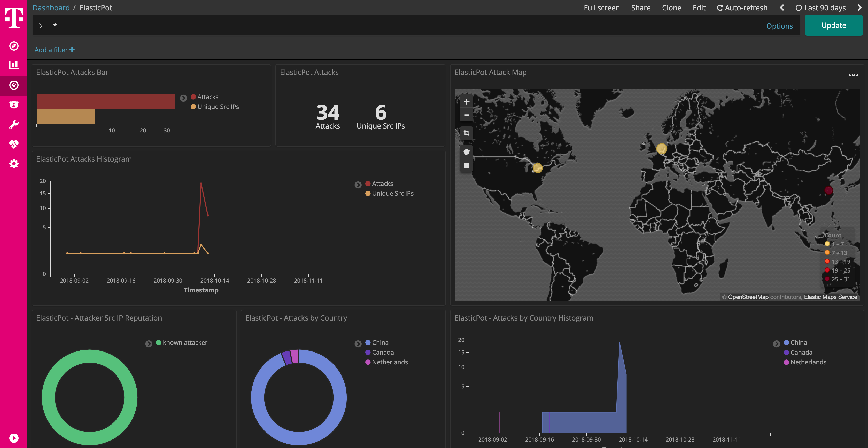Expand the ElasticPot Attacks Bar legend
This screenshot has height=448, width=868.
[x=184, y=98]
